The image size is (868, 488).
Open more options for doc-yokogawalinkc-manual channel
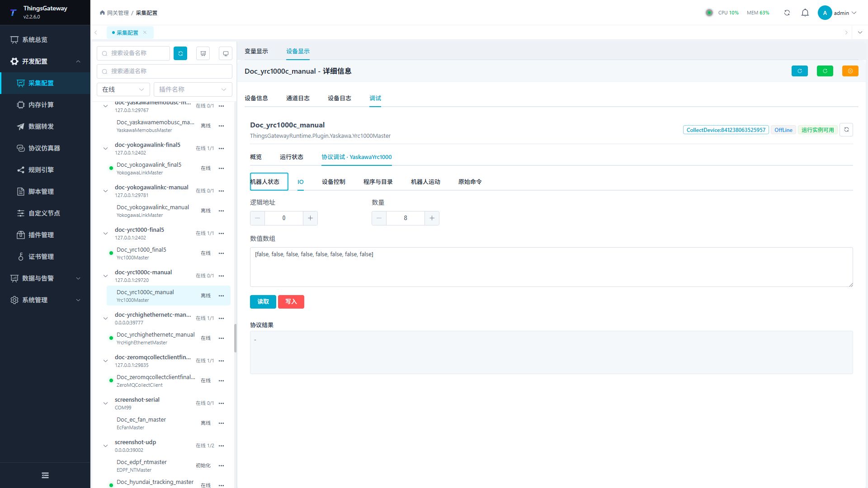click(221, 191)
